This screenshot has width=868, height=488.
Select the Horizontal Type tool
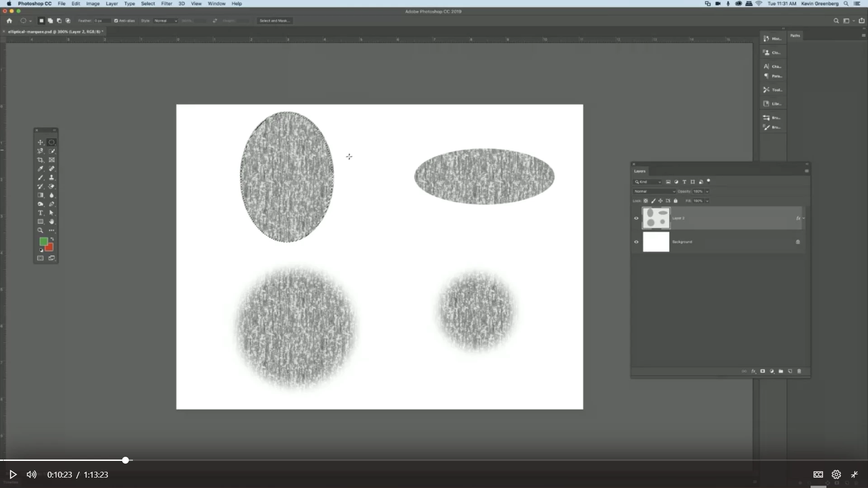(40, 213)
